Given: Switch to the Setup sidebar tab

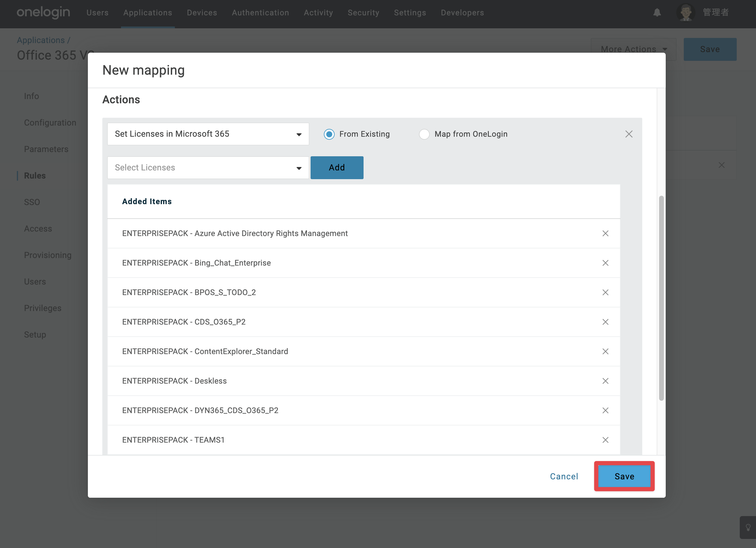Looking at the screenshot, I should pos(35,335).
